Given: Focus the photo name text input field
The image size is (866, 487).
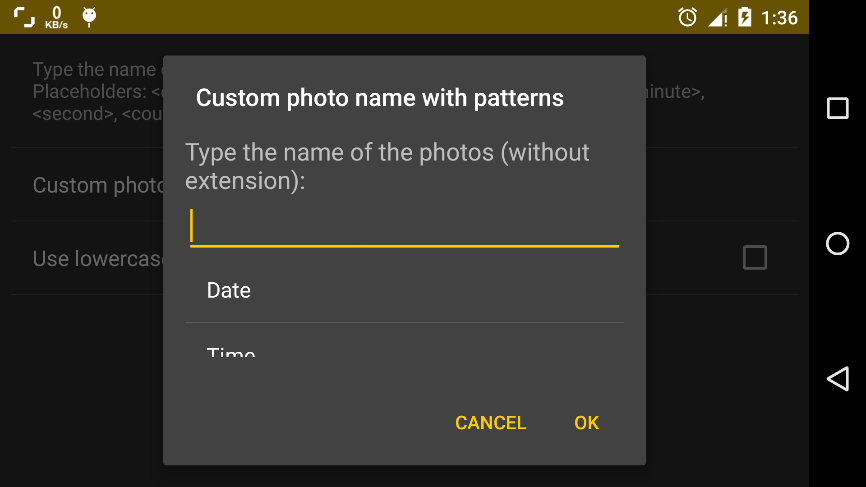Looking at the screenshot, I should pos(404,227).
